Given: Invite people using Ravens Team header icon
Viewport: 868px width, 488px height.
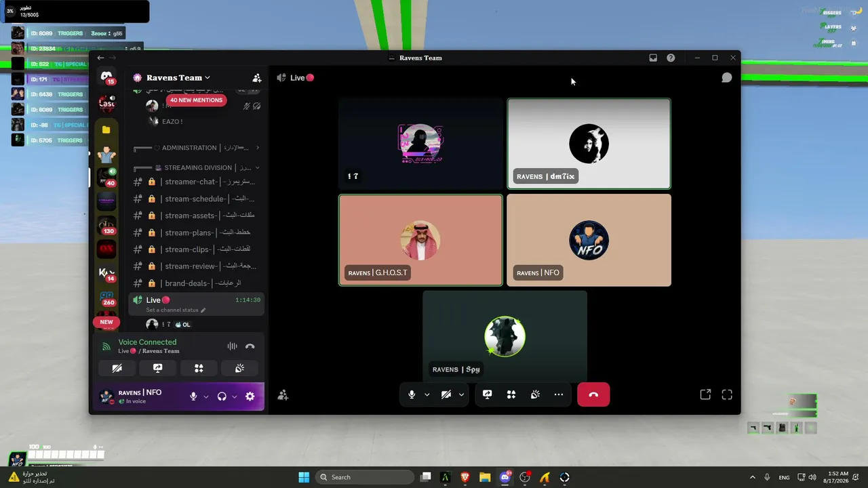Looking at the screenshot, I should (x=257, y=78).
